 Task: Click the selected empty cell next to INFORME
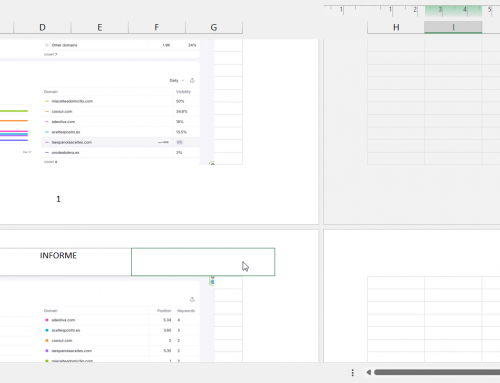pyautogui.click(x=203, y=262)
